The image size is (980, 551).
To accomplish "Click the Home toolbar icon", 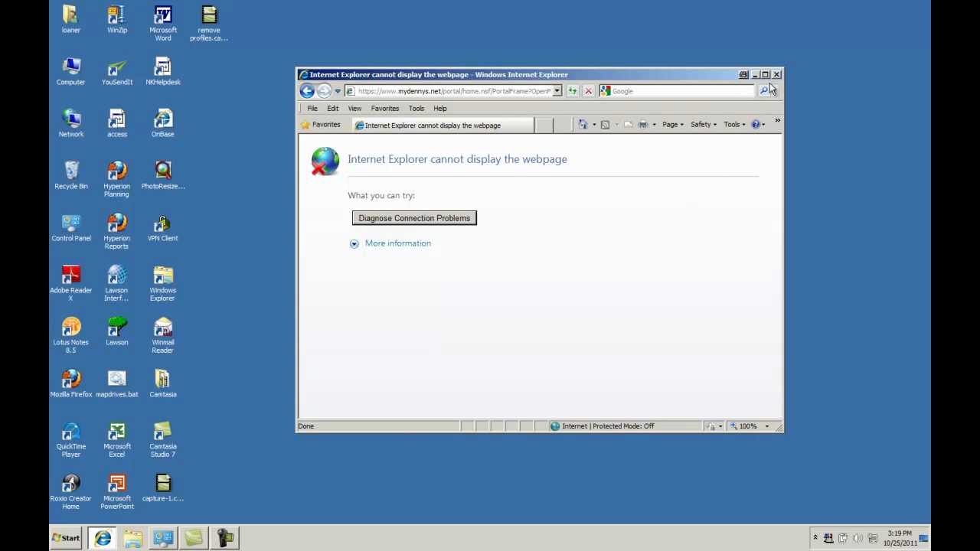I will pyautogui.click(x=583, y=125).
